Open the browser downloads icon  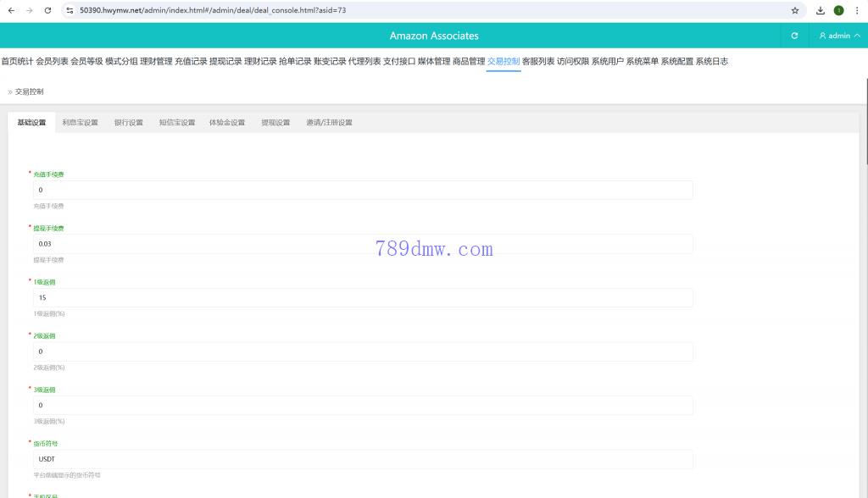tap(821, 11)
